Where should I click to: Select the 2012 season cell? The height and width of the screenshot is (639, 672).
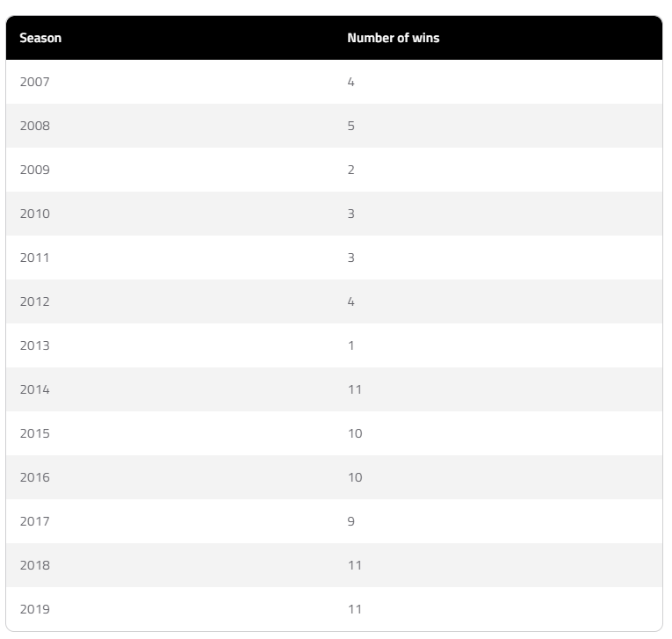click(x=35, y=301)
